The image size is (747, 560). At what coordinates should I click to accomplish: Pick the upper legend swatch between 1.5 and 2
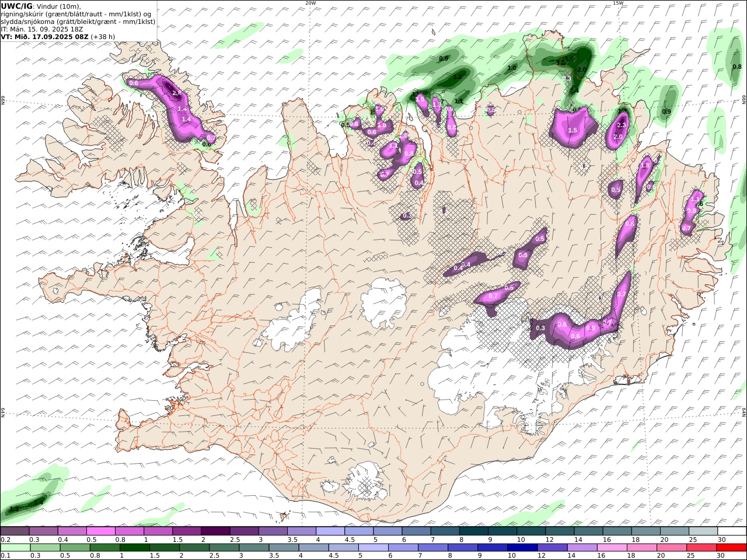coord(187,531)
